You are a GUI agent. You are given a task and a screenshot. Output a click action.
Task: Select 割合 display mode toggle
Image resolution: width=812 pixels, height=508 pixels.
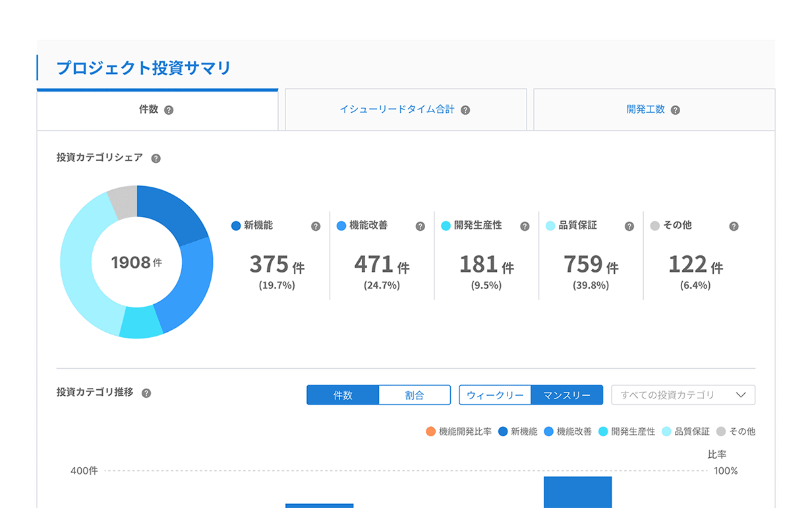[x=415, y=395]
